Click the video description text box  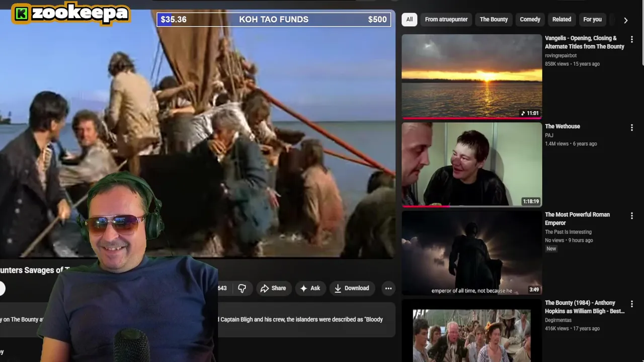pos(197,320)
